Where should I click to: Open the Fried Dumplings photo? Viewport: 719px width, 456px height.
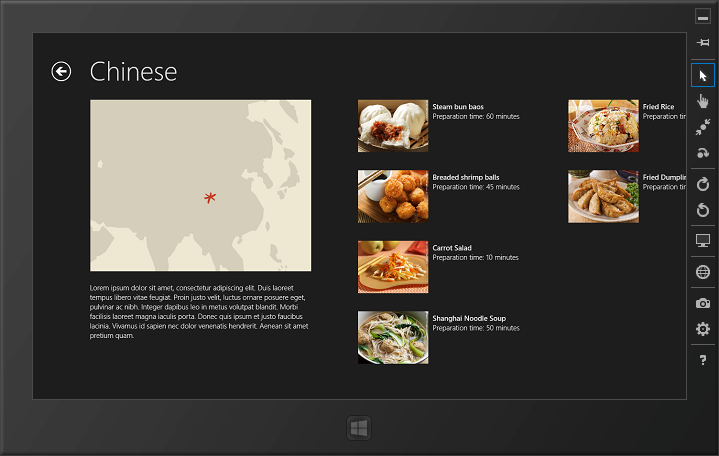click(603, 196)
